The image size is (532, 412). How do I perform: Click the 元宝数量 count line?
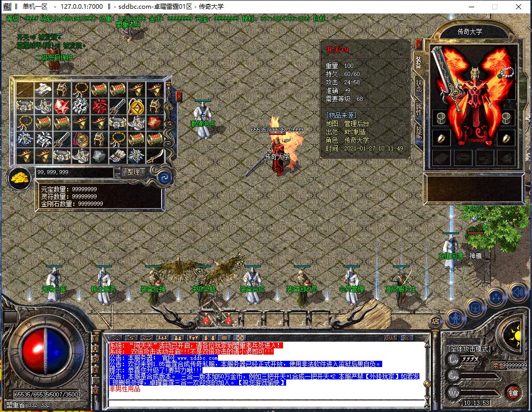(x=69, y=189)
